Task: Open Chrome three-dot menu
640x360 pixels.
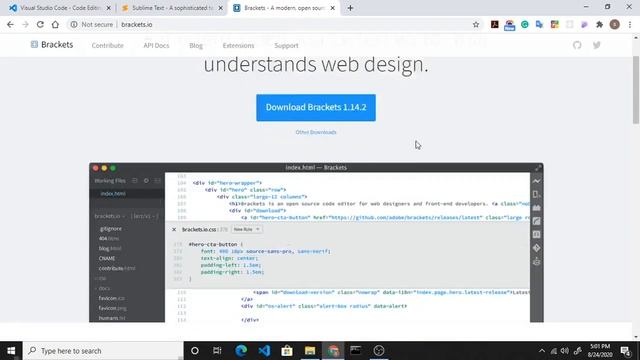Action: tap(630, 24)
